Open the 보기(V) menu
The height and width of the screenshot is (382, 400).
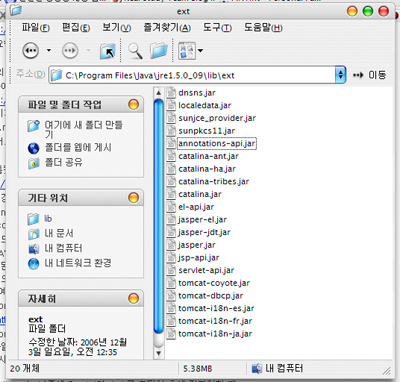(116, 27)
